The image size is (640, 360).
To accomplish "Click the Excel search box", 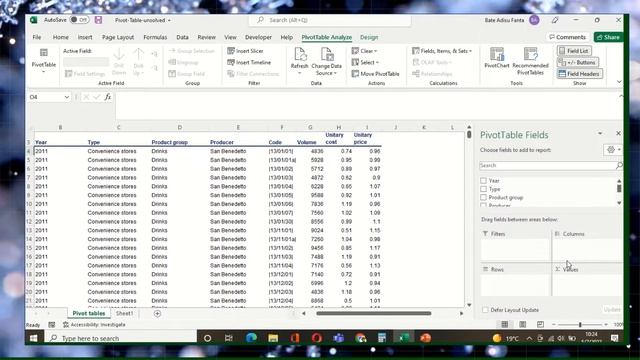I will [x=330, y=20].
